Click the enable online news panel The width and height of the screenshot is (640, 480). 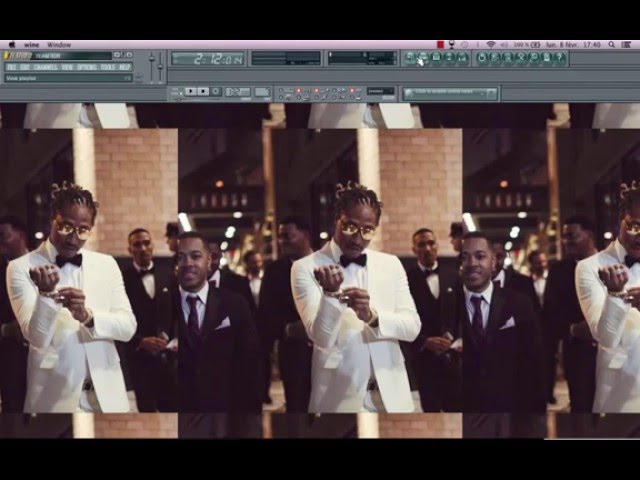pos(450,93)
